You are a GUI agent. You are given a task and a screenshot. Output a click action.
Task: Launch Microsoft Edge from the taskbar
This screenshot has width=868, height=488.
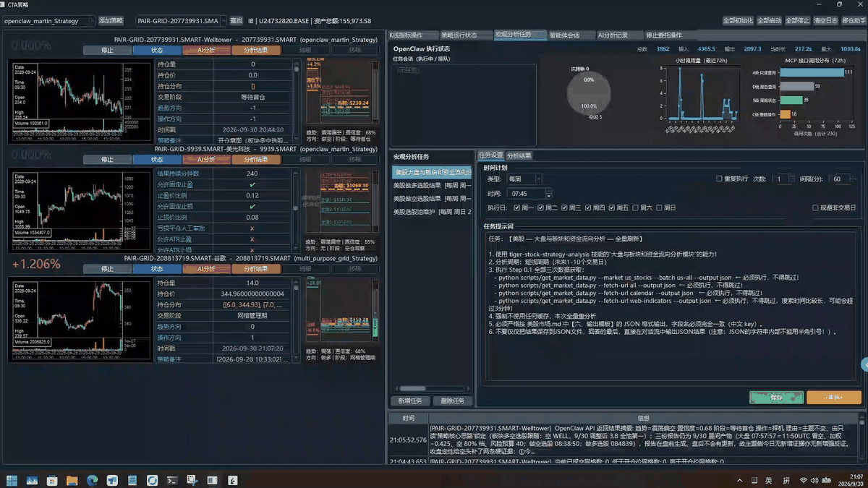click(92, 480)
